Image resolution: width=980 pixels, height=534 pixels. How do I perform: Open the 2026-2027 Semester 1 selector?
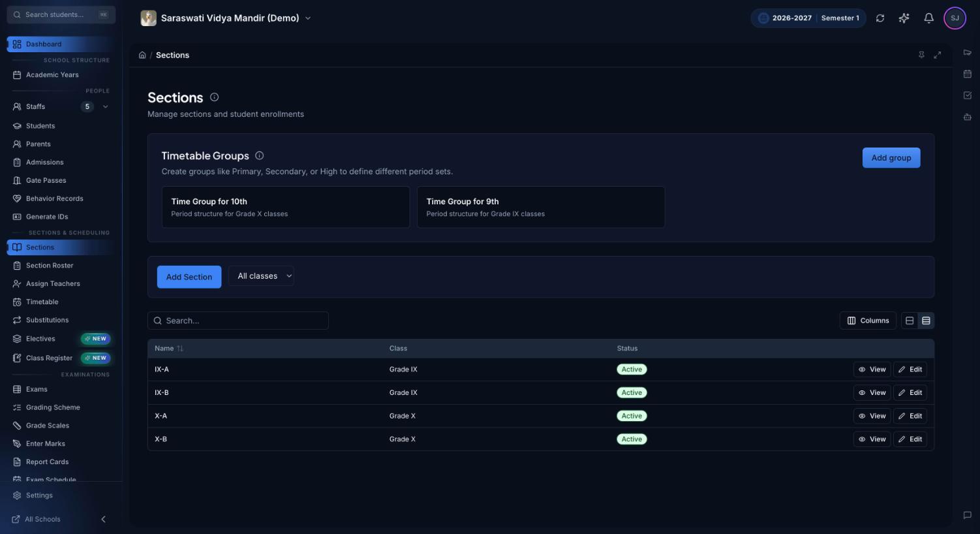(x=808, y=18)
